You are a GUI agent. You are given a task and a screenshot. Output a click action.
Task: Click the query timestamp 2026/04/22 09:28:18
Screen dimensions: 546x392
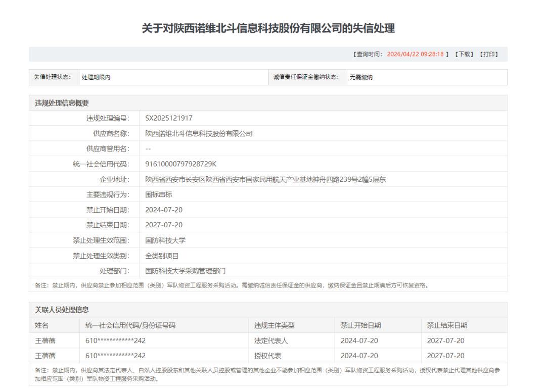click(415, 55)
